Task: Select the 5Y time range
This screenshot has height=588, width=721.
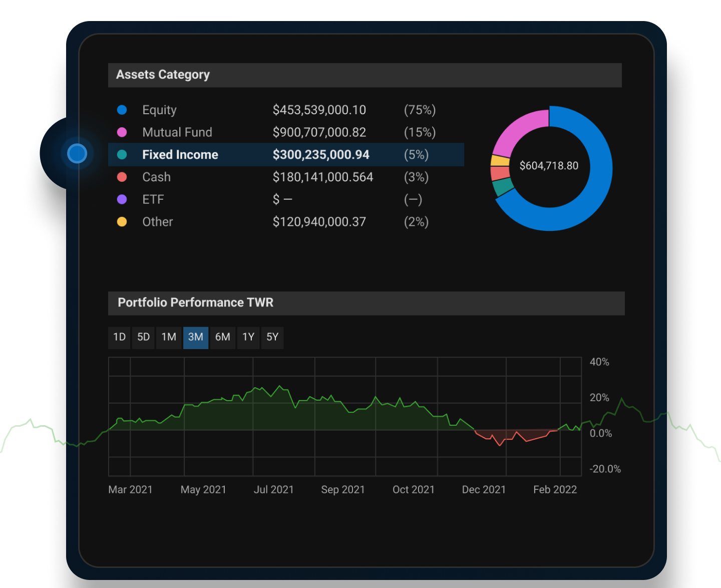Action: [272, 337]
